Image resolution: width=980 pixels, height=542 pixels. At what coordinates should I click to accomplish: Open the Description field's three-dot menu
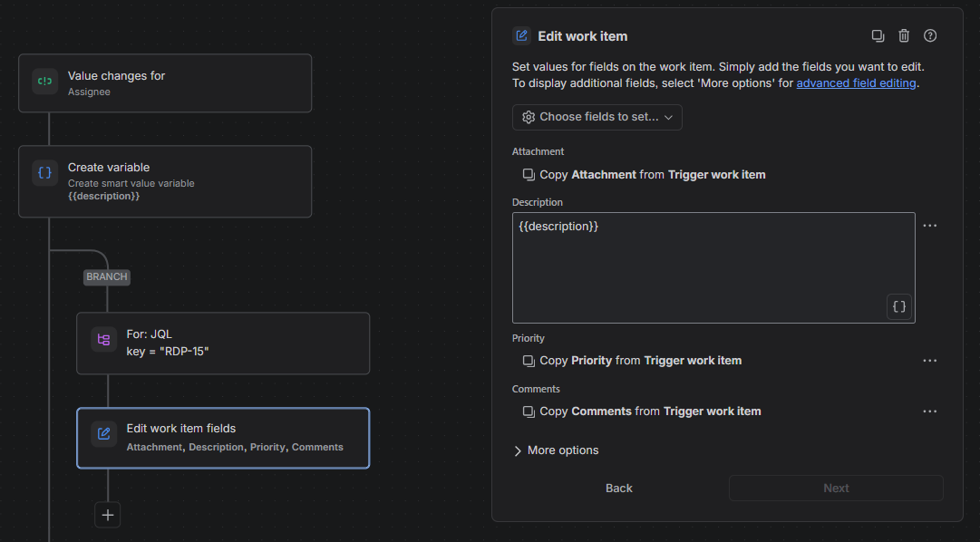coord(930,226)
